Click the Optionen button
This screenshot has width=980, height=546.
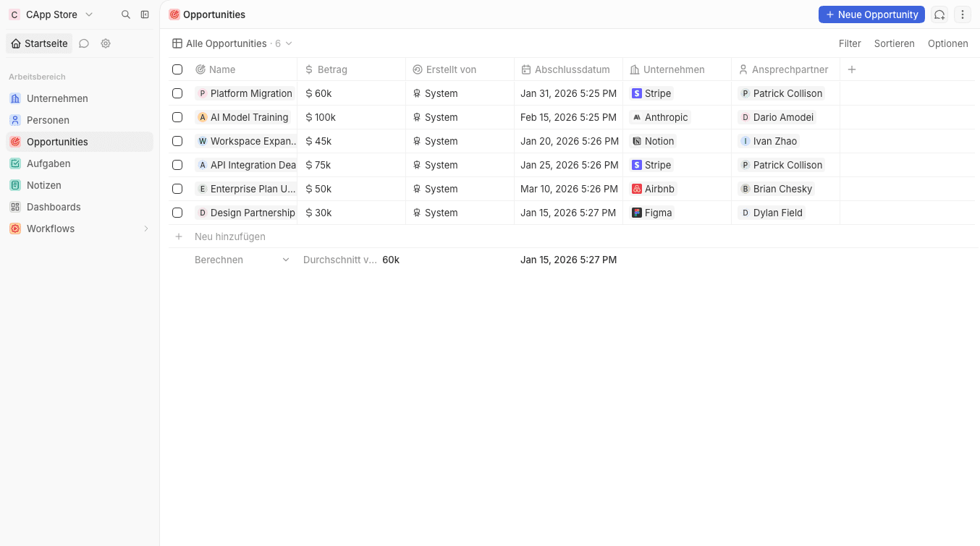(948, 43)
